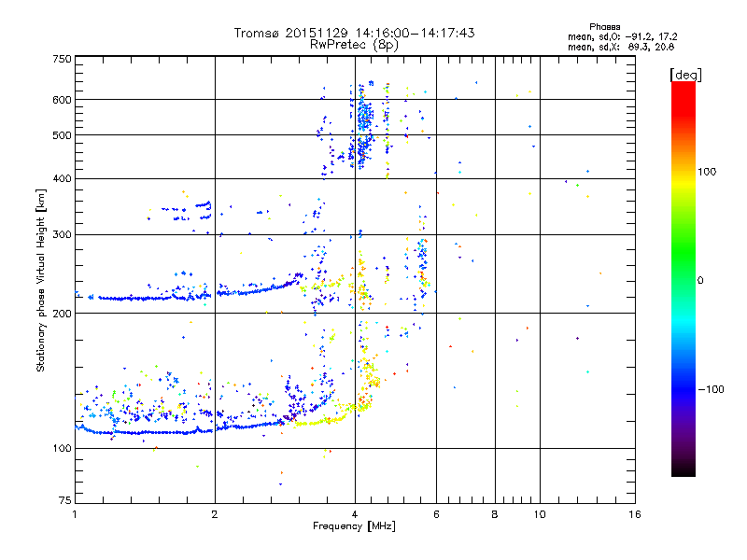
Task: Click the 'Phases' heading at top right
Action: coord(604,27)
